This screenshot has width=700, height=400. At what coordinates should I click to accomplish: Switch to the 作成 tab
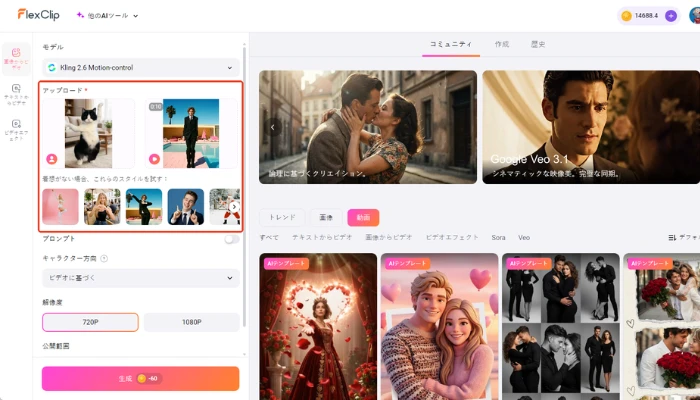(x=501, y=45)
